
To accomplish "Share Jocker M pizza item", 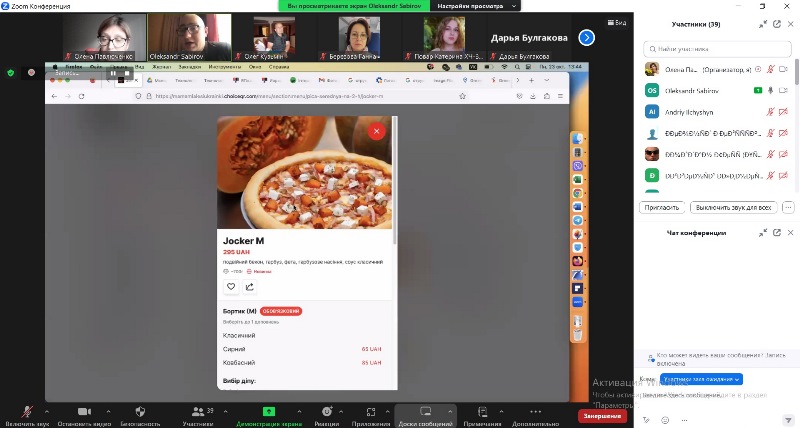I will [x=249, y=287].
